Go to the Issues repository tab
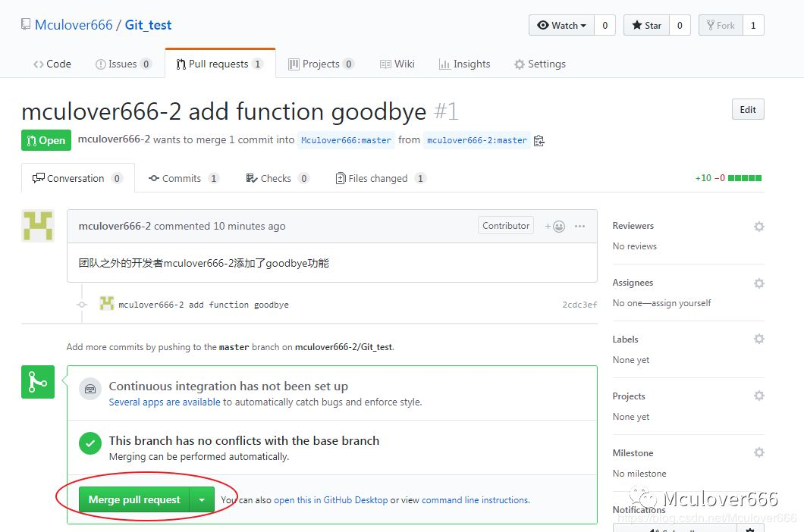The image size is (804, 532). (122, 64)
